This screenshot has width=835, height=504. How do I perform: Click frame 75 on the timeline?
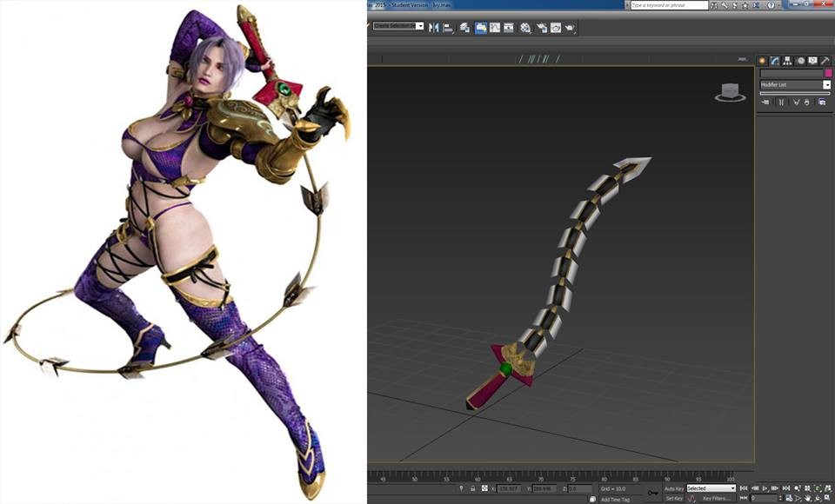point(572,479)
